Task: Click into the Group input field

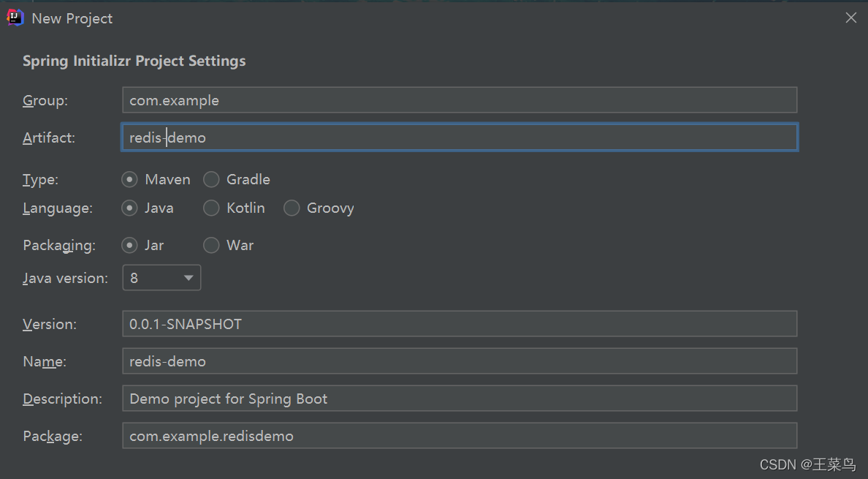Action: coord(460,100)
